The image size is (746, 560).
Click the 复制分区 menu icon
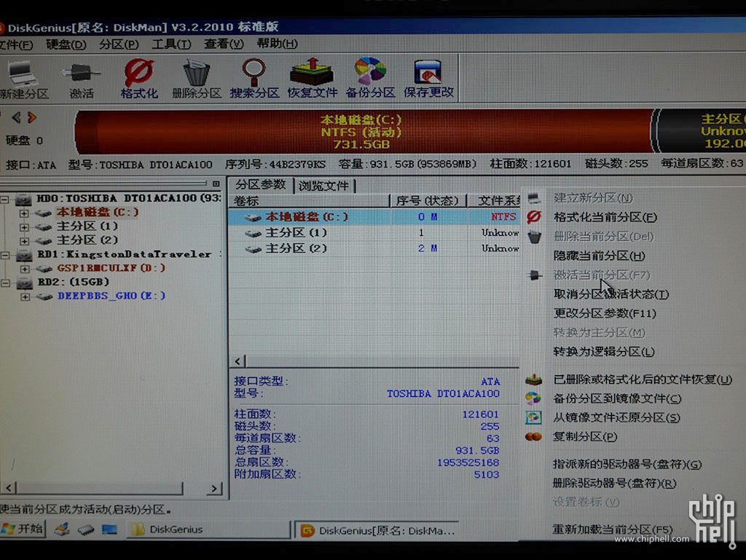533,436
